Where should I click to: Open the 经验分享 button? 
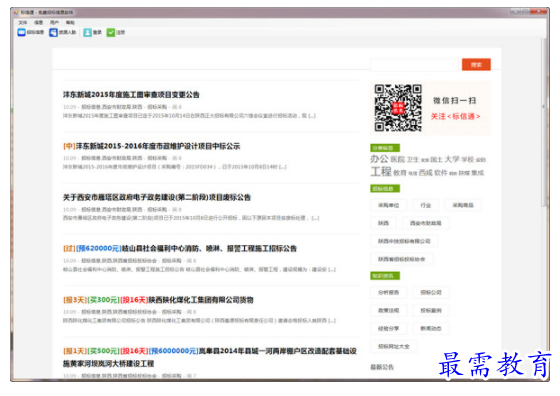pyautogui.click(x=389, y=329)
